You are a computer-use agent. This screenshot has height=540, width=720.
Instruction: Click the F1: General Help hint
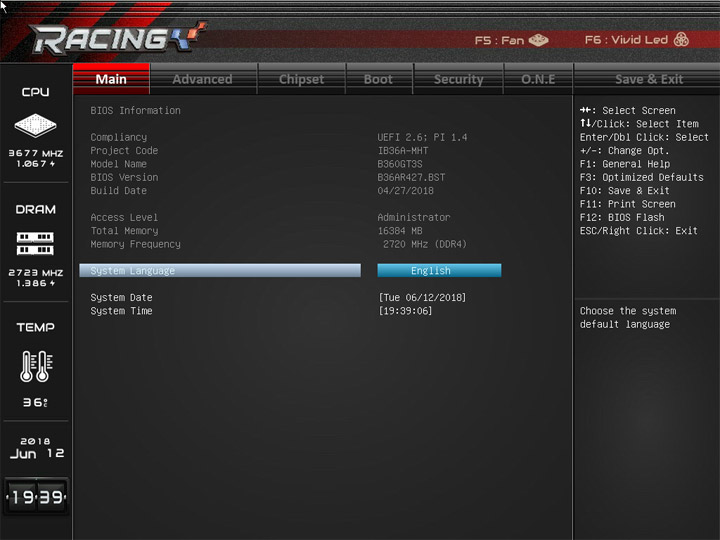(x=624, y=164)
